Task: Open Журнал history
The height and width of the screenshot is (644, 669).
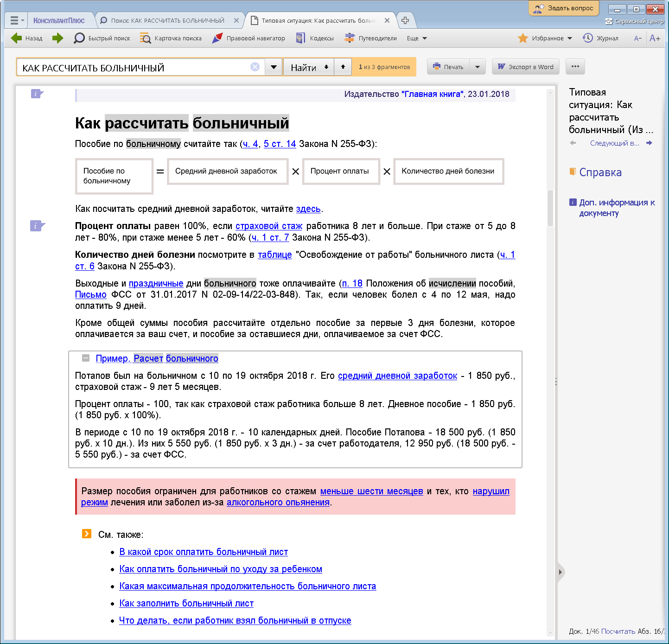Action: 600,38
